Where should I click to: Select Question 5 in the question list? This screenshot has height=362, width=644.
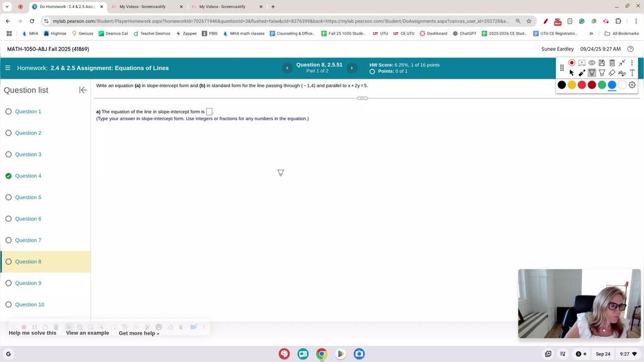click(x=28, y=197)
